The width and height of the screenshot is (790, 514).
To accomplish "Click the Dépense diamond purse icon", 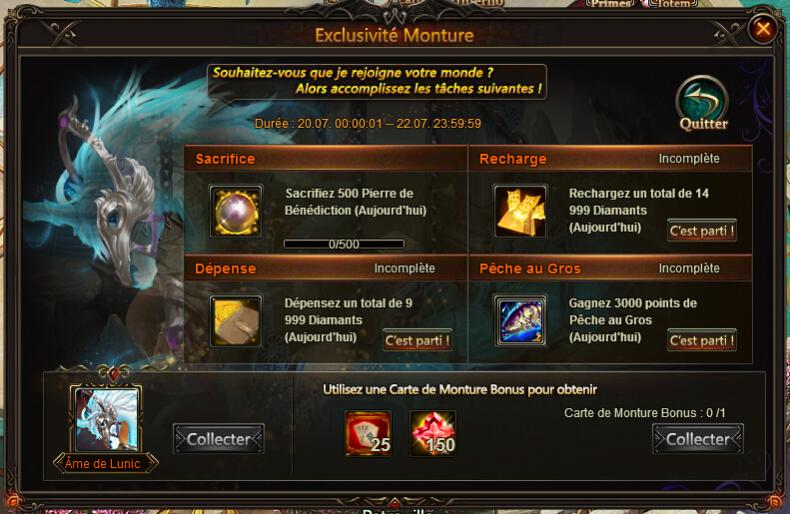I will click(x=236, y=322).
